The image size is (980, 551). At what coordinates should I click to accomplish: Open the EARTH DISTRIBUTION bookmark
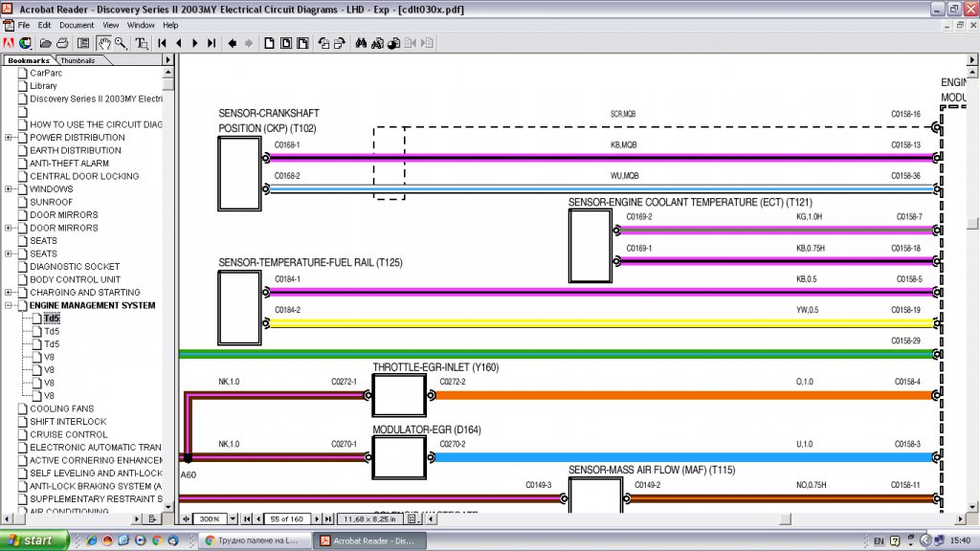tap(75, 150)
